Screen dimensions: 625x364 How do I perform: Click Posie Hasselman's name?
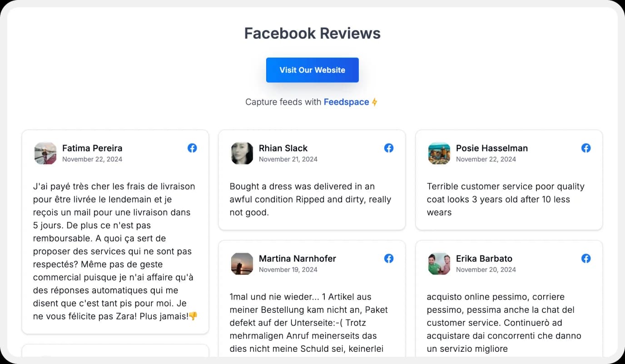(x=492, y=148)
